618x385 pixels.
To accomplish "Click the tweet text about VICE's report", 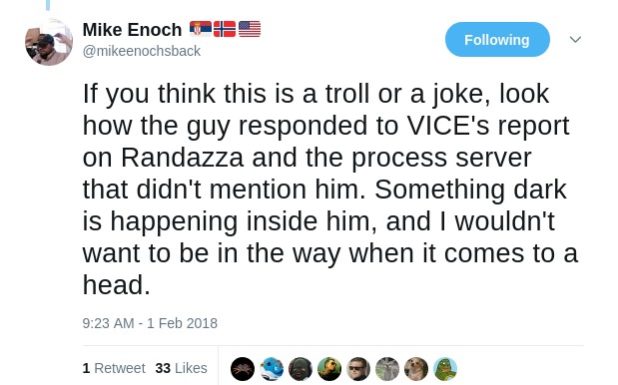I will (x=330, y=189).
